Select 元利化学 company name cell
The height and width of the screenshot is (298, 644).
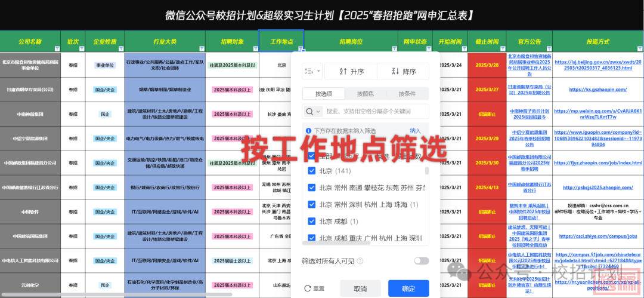click(30, 285)
